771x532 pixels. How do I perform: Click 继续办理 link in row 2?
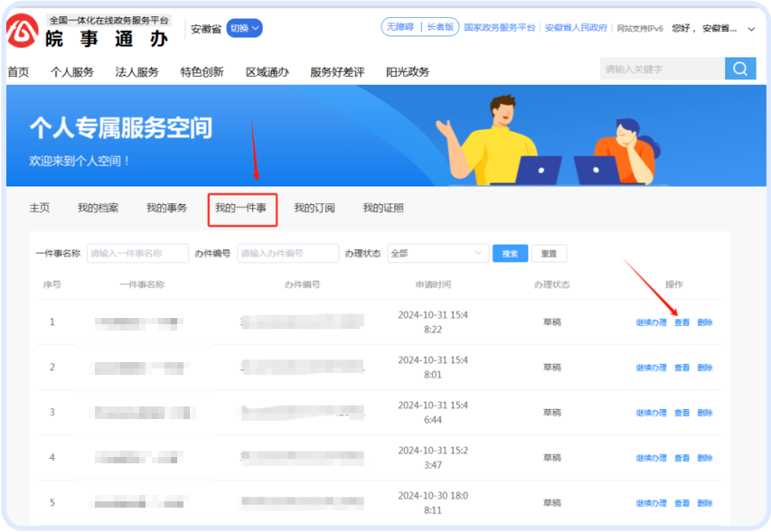(x=651, y=368)
